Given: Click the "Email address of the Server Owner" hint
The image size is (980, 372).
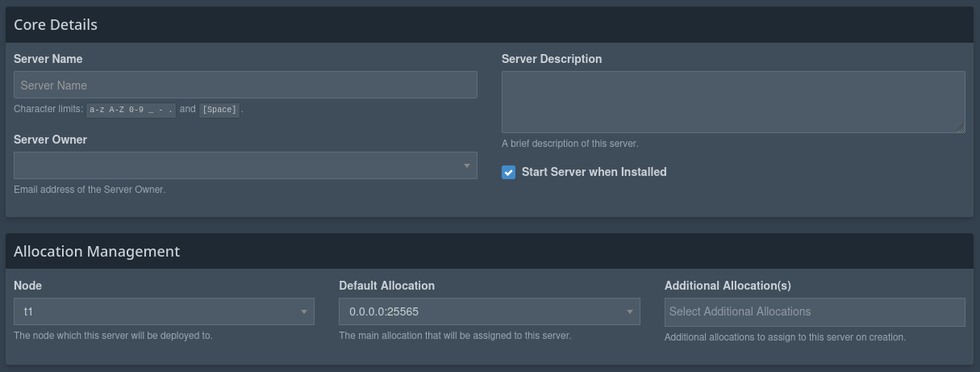Looking at the screenshot, I should click(90, 190).
